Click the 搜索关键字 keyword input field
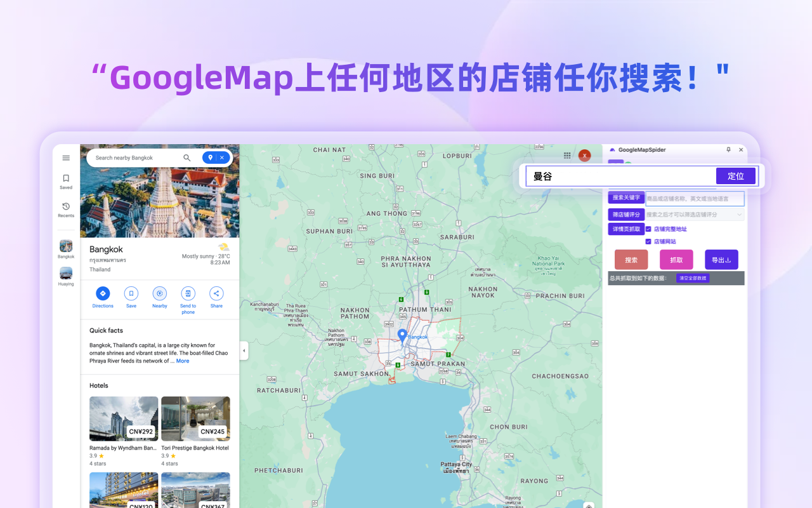Screen dimensions: 812x508 (695, 198)
